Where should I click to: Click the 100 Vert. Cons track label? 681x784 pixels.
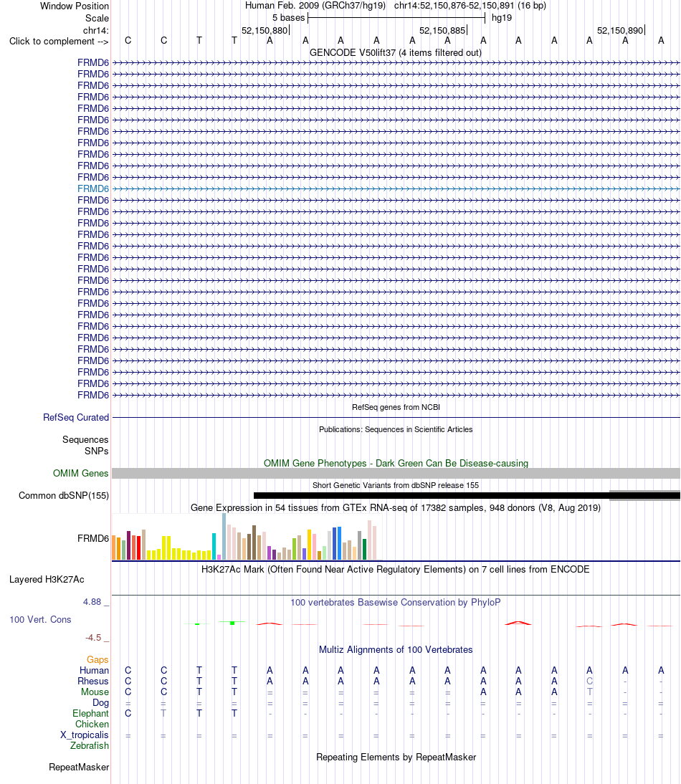click(40, 619)
